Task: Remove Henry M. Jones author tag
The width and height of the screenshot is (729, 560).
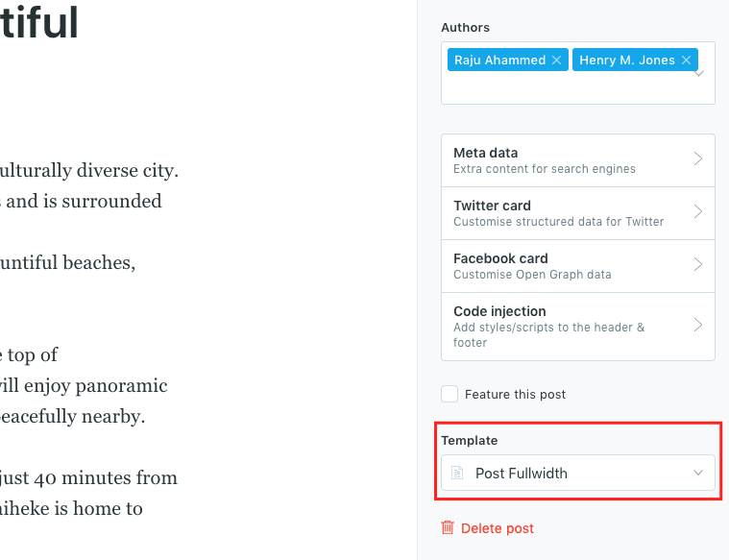Action: [x=686, y=61]
